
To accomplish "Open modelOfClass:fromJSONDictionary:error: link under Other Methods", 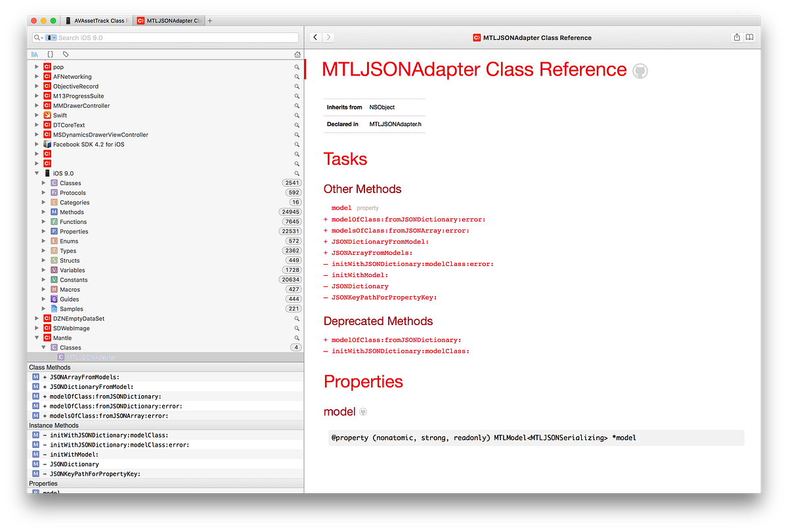I will [x=408, y=219].
